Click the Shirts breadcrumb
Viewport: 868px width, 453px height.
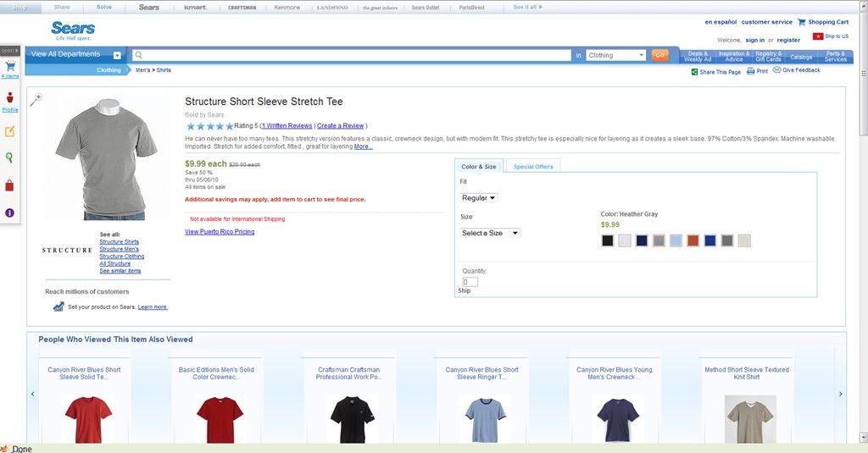[164, 70]
